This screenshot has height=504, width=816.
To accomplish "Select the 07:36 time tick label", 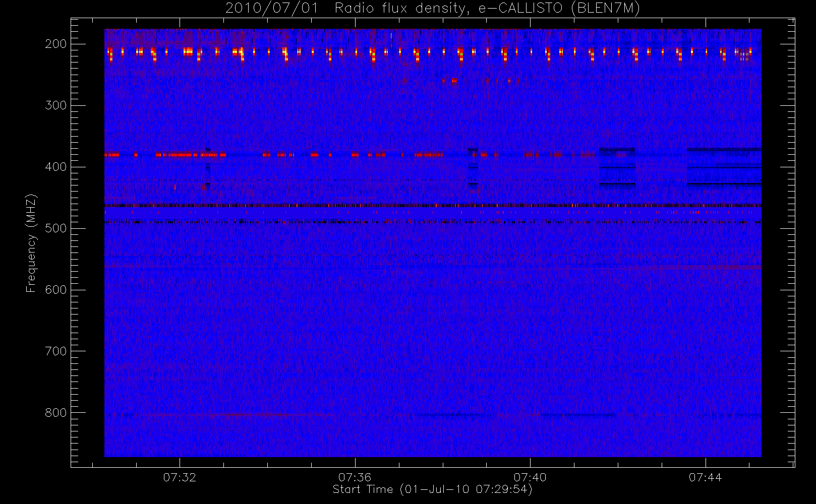I will pyautogui.click(x=355, y=477).
